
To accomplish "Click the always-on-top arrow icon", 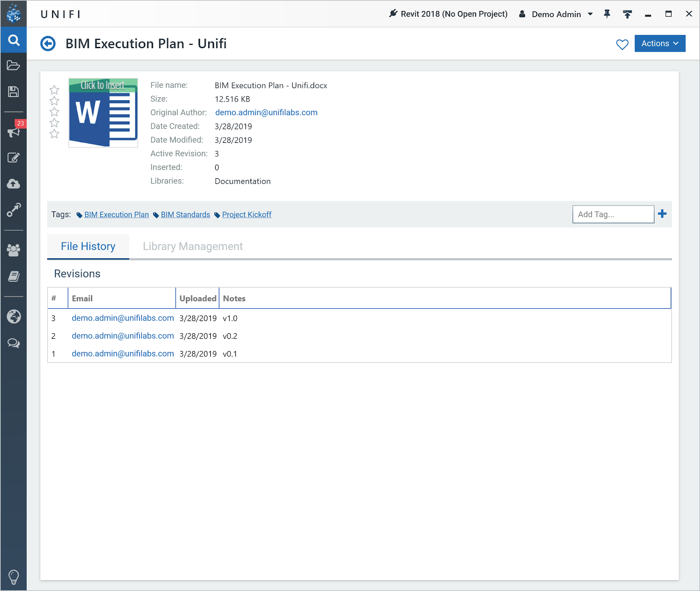I will coord(627,14).
